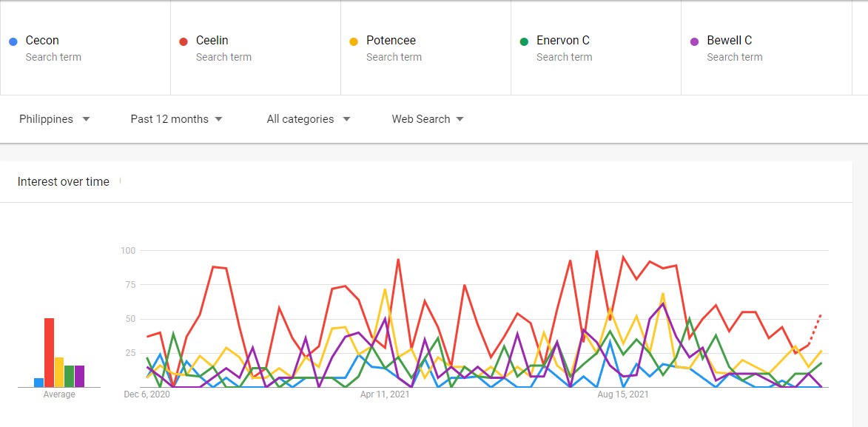The image size is (868, 427).
Task: Select the Ceelin search term box
Action: click(x=212, y=41)
